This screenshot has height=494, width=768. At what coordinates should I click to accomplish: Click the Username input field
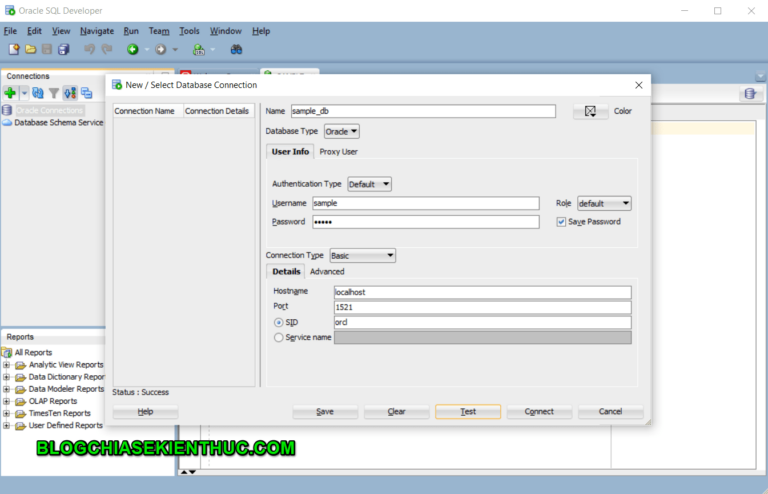(426, 203)
